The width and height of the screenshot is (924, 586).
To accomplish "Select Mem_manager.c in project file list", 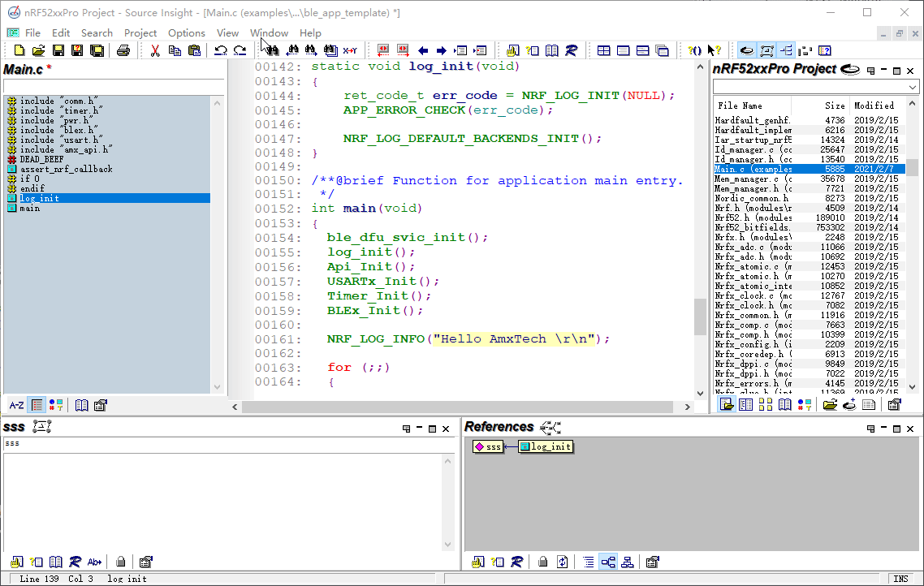I will (809, 179).
